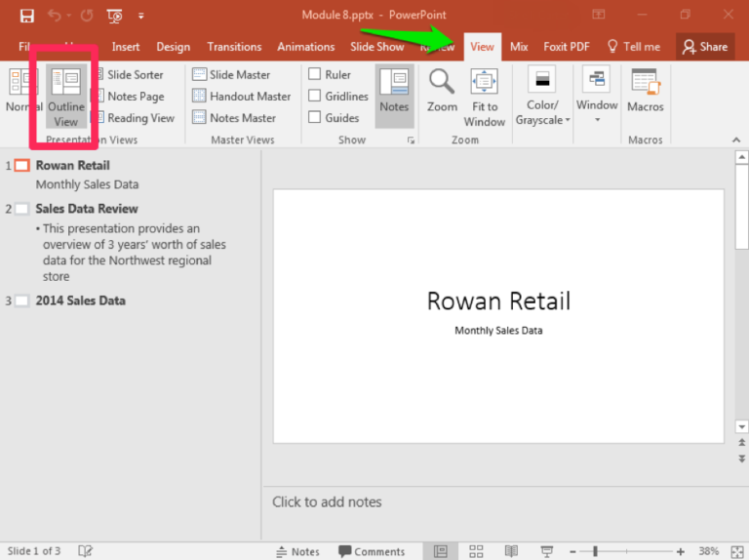Click the Save icon in title bar

point(26,16)
